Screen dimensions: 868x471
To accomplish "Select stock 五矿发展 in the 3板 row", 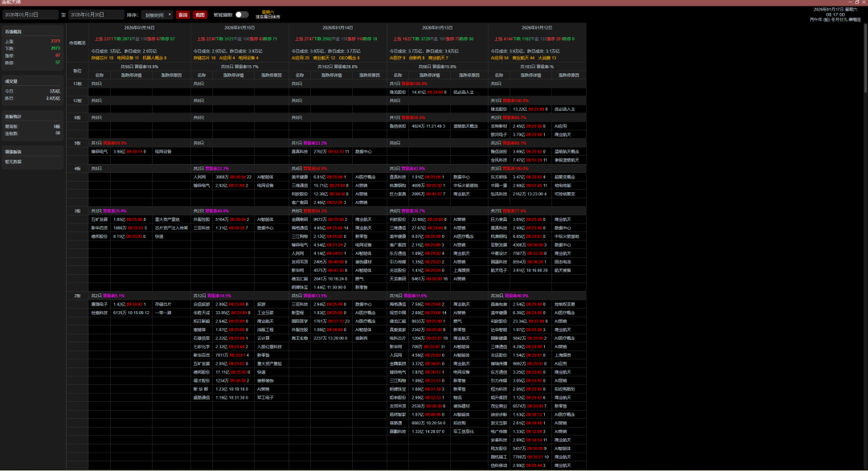I will coord(99,219).
